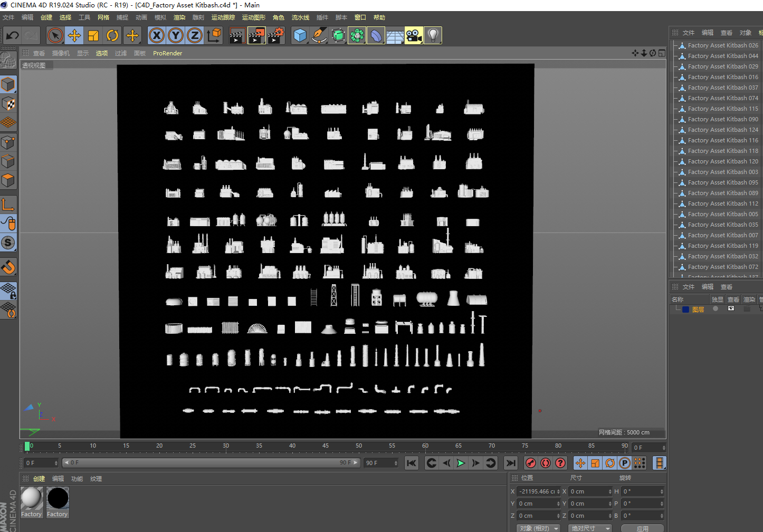
Task: Add a Cube primitive object
Action: click(300, 36)
